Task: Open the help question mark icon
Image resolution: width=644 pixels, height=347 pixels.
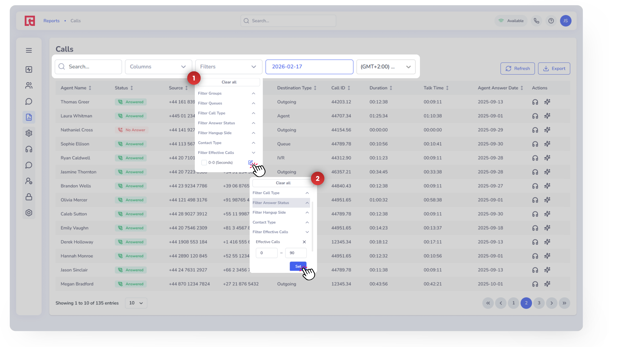Action: coord(551,21)
